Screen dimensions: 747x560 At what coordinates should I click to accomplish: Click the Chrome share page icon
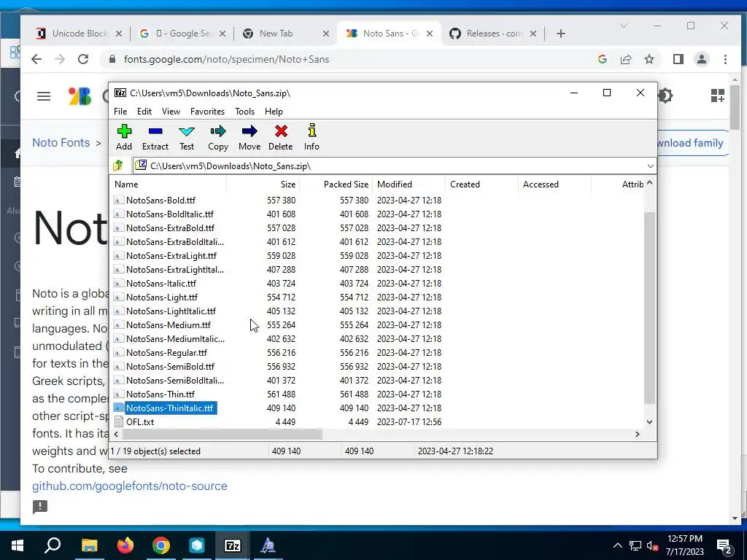pyautogui.click(x=625, y=59)
